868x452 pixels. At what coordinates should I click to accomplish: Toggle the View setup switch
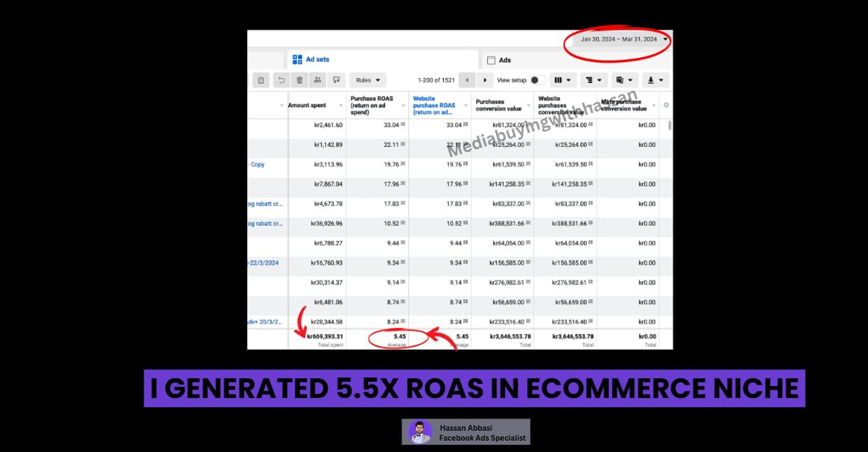pos(538,80)
